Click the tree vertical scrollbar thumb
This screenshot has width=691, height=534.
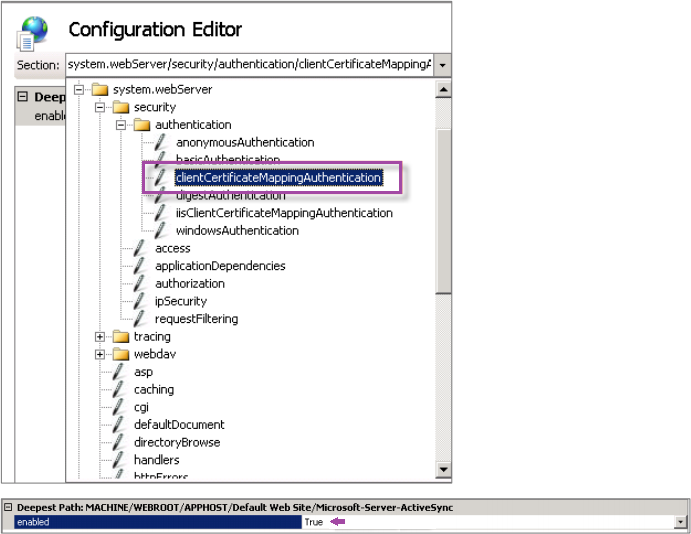coord(443,211)
